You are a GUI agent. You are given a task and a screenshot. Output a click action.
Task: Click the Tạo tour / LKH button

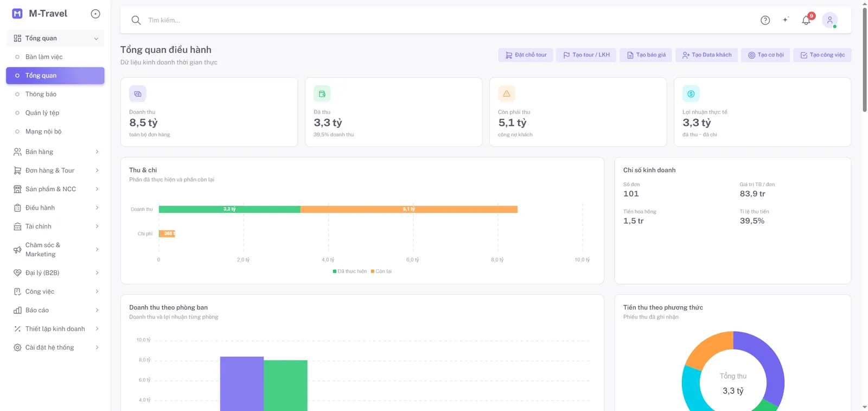pyautogui.click(x=586, y=55)
